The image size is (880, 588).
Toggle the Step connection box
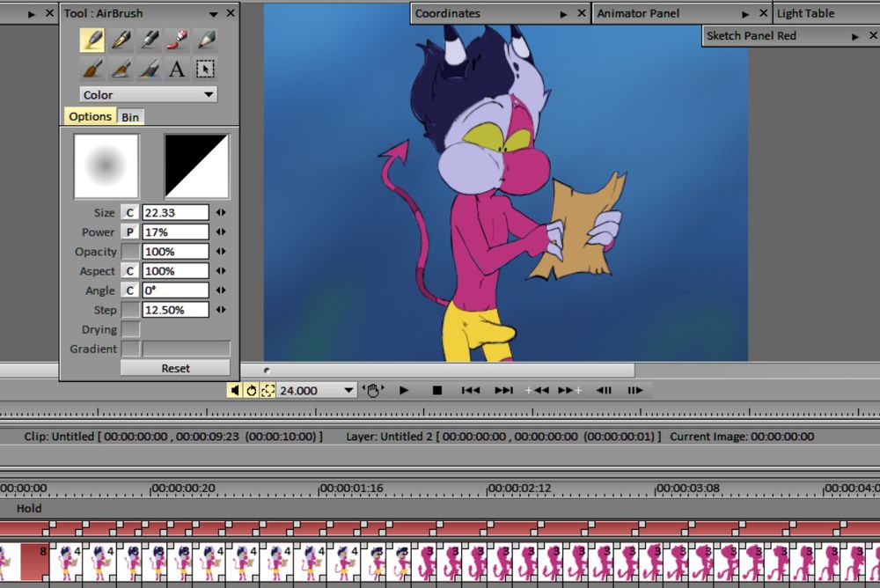click(130, 310)
